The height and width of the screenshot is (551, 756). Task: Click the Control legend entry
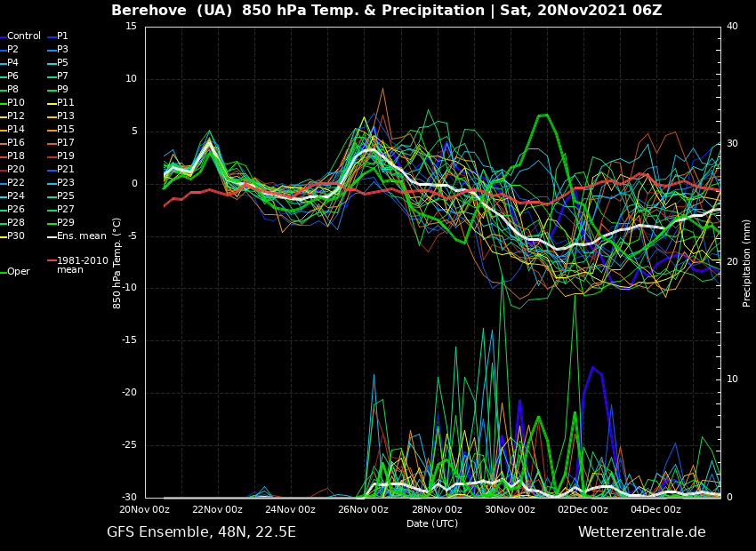point(23,36)
